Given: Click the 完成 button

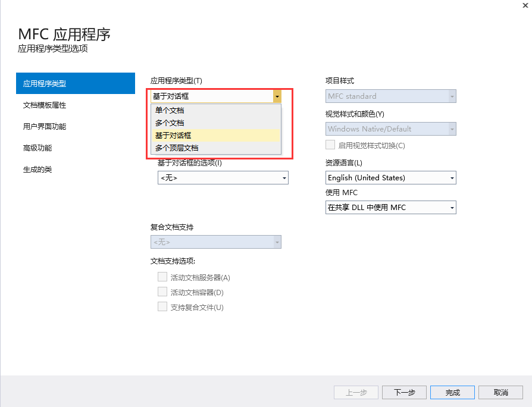Looking at the screenshot, I should [452, 392].
